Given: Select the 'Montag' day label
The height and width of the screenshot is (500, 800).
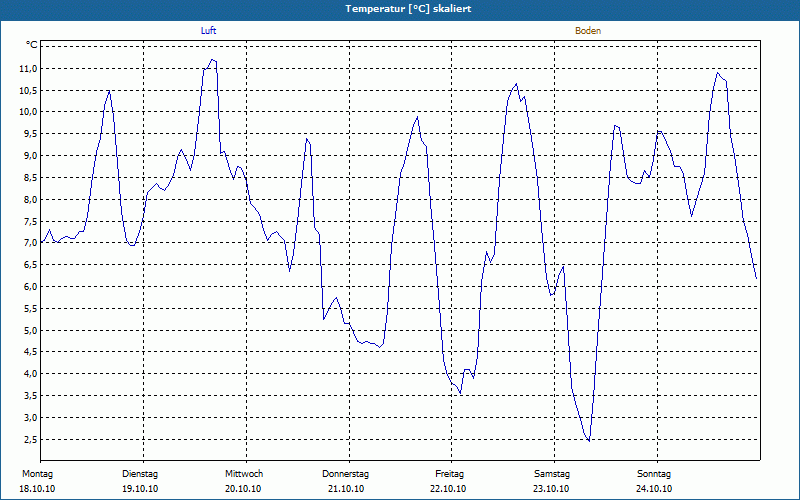Looking at the screenshot, I should coord(37,474).
